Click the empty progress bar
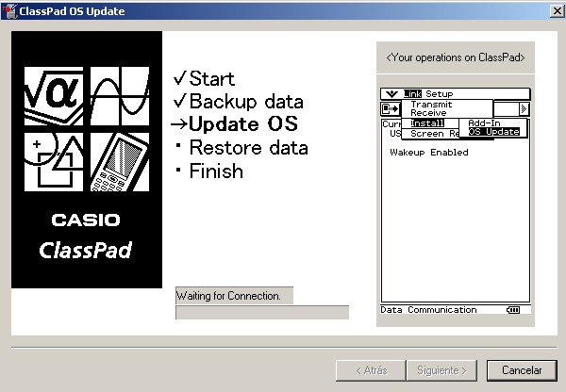Image resolution: width=566 pixels, height=392 pixels. click(x=262, y=312)
